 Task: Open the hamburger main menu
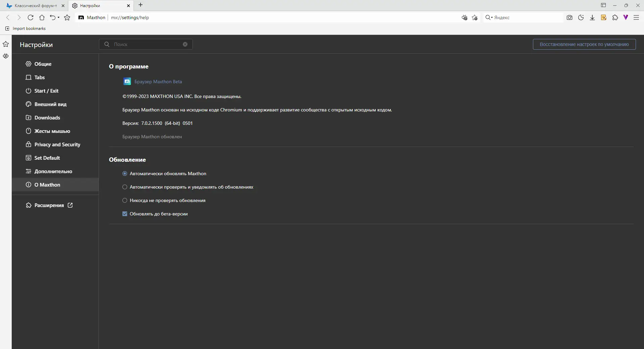click(x=636, y=18)
